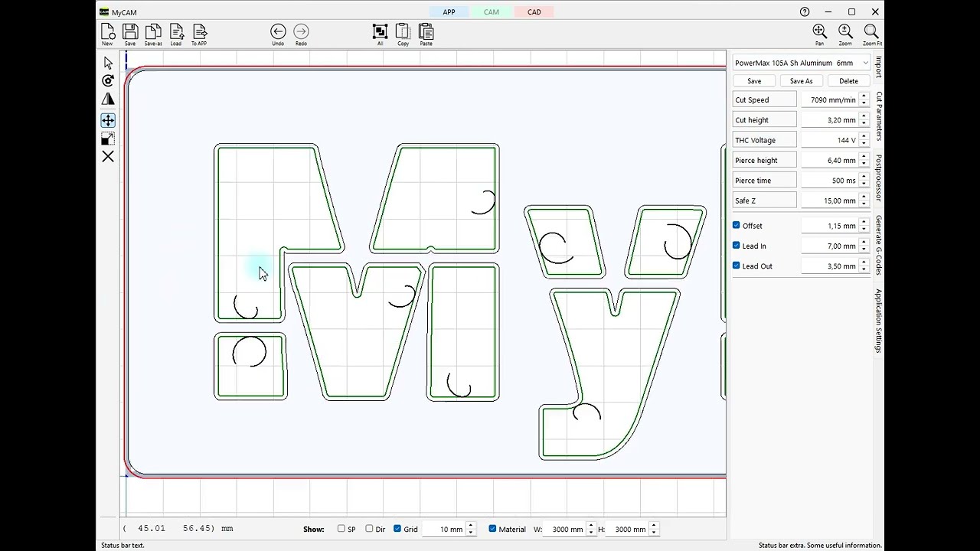Adjust the Safe Z stepper arrows

(864, 201)
